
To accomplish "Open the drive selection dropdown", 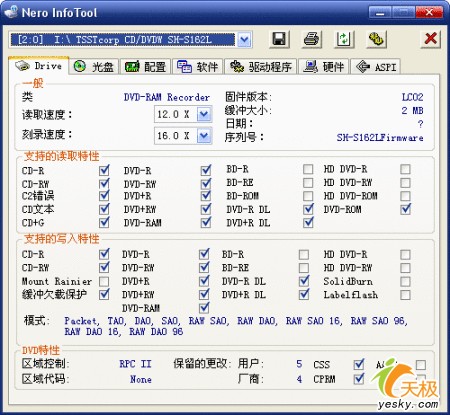I will tap(245, 40).
